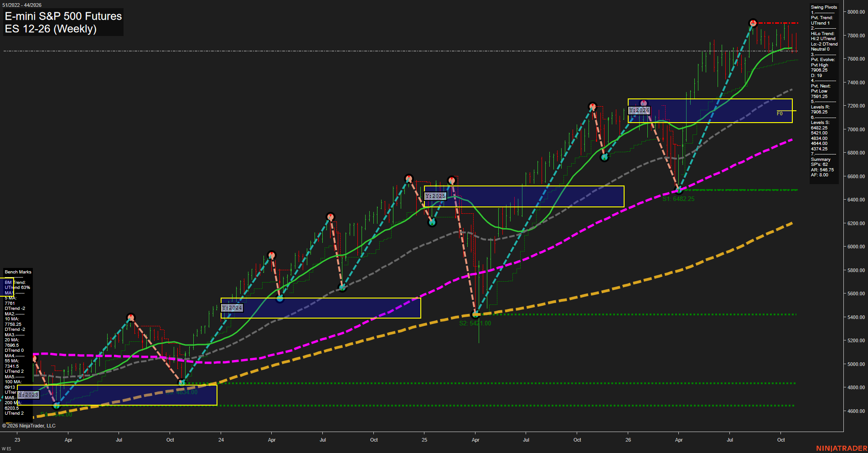Select the Hi:2 UTrend line
This screenshot has width=868, height=453.
[x=823, y=39]
